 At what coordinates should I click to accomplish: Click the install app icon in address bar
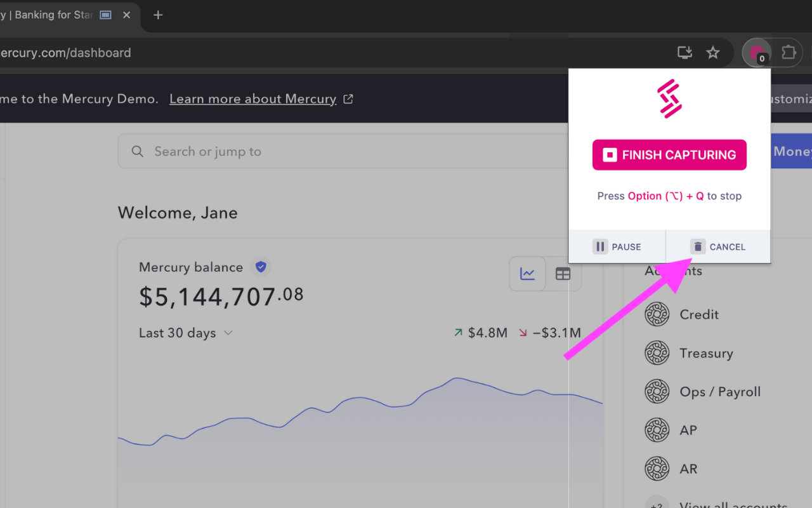tap(684, 53)
